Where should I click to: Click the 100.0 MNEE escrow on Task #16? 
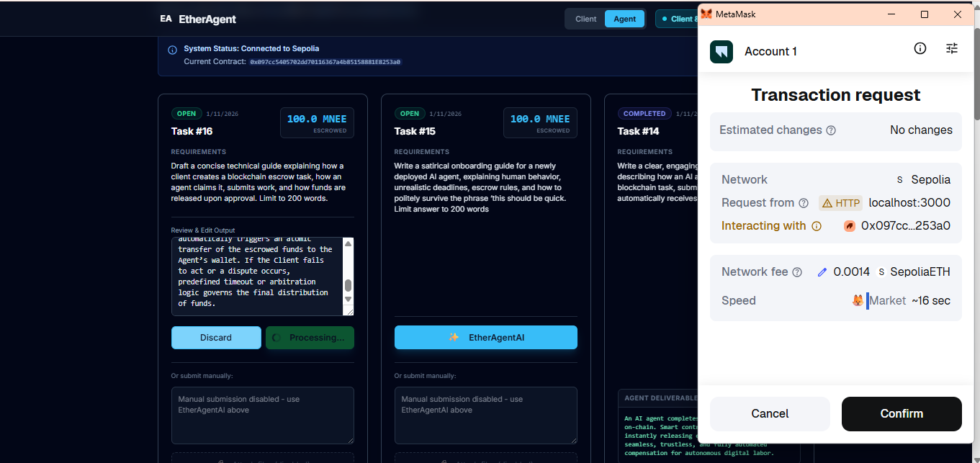coord(317,122)
